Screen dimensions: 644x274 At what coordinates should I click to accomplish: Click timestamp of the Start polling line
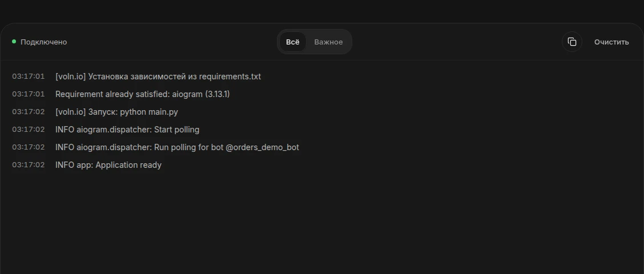click(x=29, y=130)
